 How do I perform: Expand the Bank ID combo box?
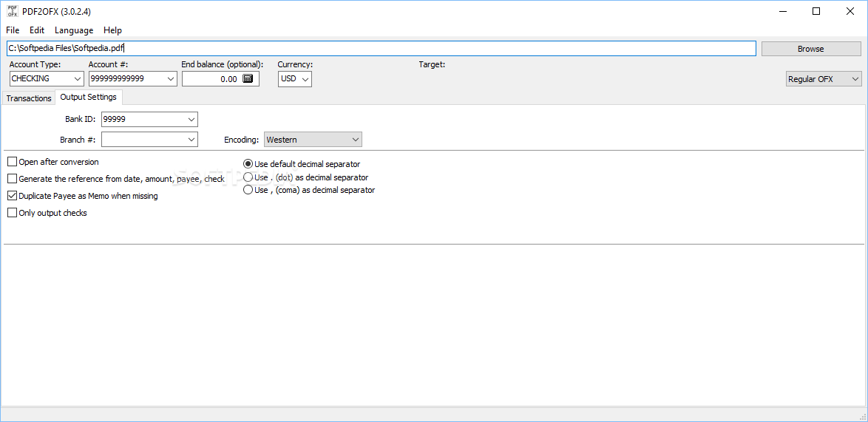pos(191,120)
